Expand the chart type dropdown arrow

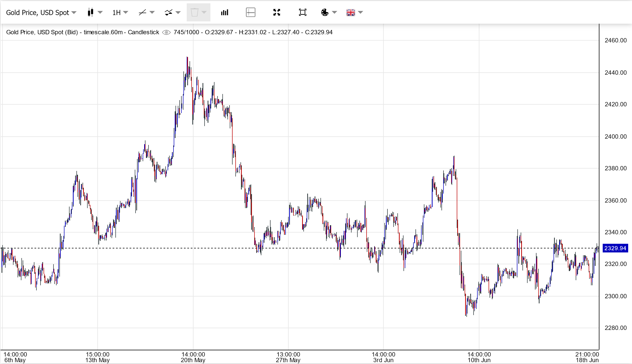click(100, 12)
